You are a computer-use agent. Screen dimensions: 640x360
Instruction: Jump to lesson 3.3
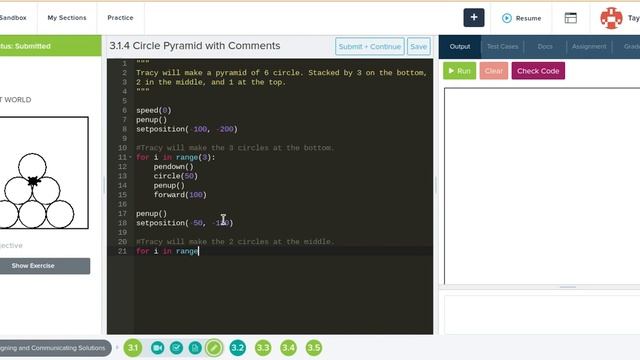(x=263, y=348)
